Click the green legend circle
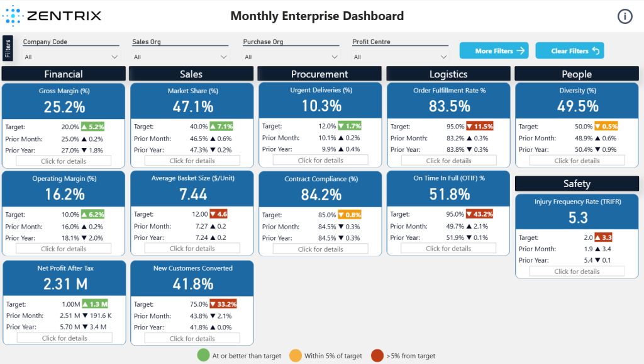Viewport: 644px width, 364px height. point(203,355)
